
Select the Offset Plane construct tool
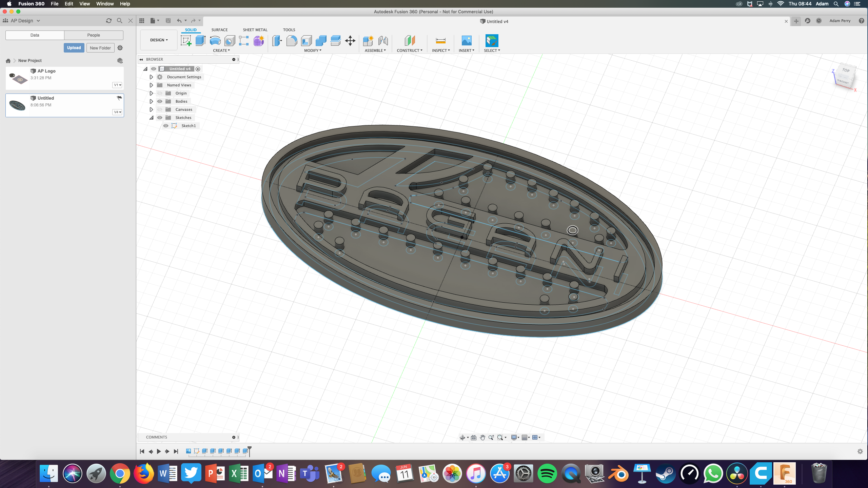(410, 41)
